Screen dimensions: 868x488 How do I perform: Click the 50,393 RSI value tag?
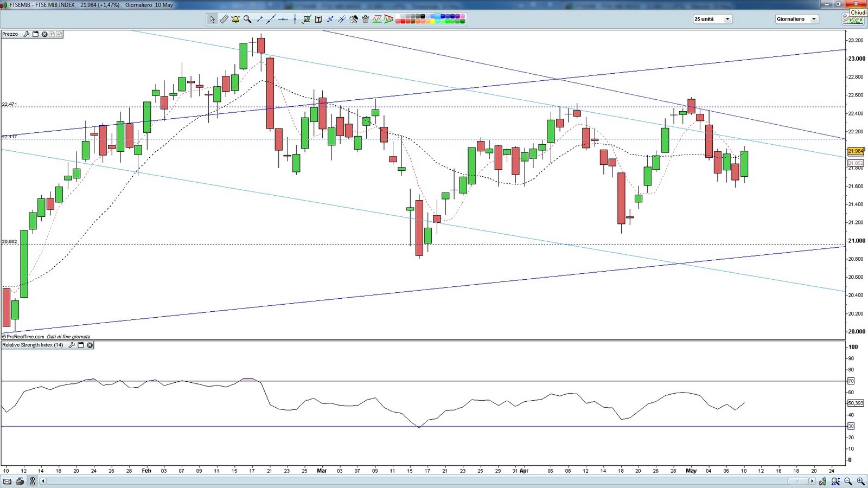point(856,403)
